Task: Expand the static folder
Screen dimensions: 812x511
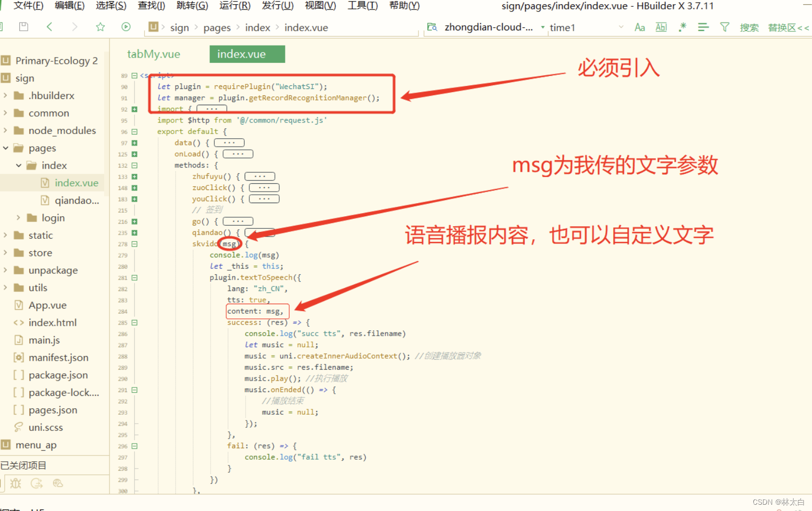Action: click(5, 235)
